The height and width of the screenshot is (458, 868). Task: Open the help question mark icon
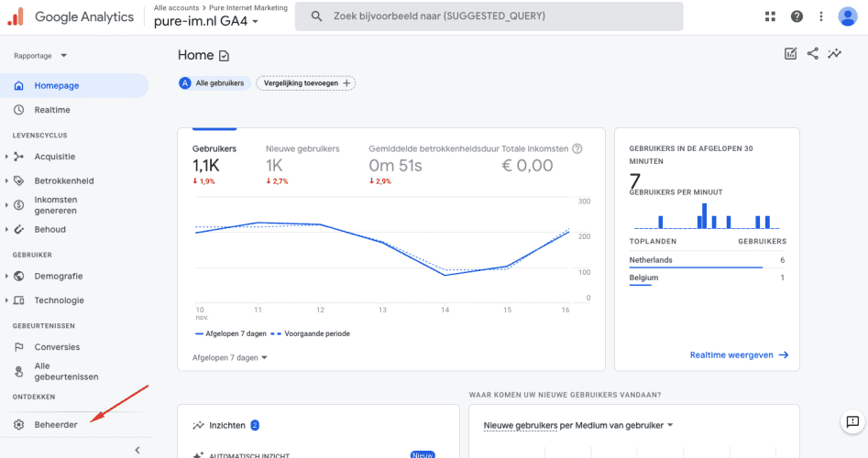click(797, 16)
